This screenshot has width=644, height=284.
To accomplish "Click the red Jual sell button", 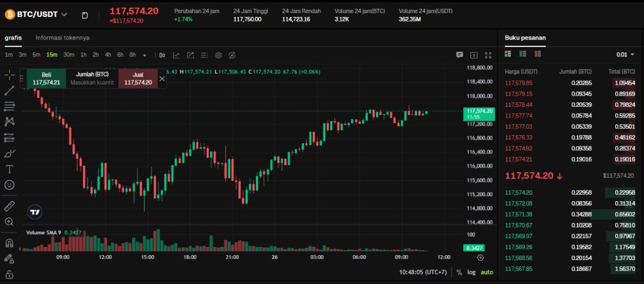I will tap(138, 79).
